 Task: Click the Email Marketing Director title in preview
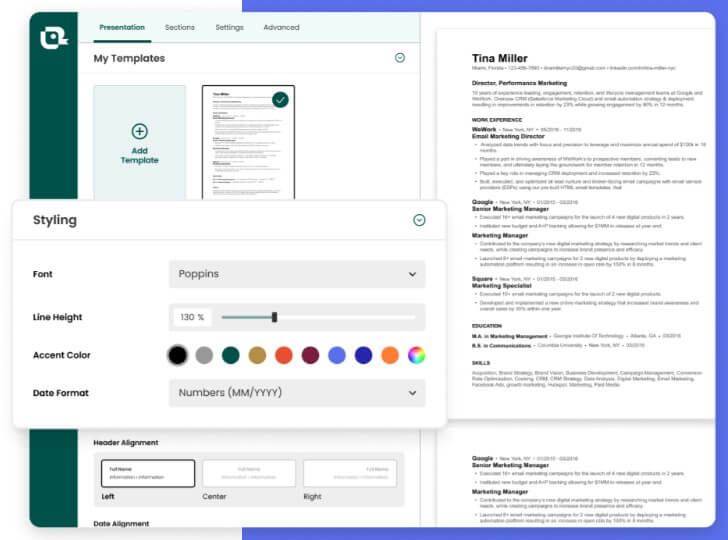click(x=508, y=137)
